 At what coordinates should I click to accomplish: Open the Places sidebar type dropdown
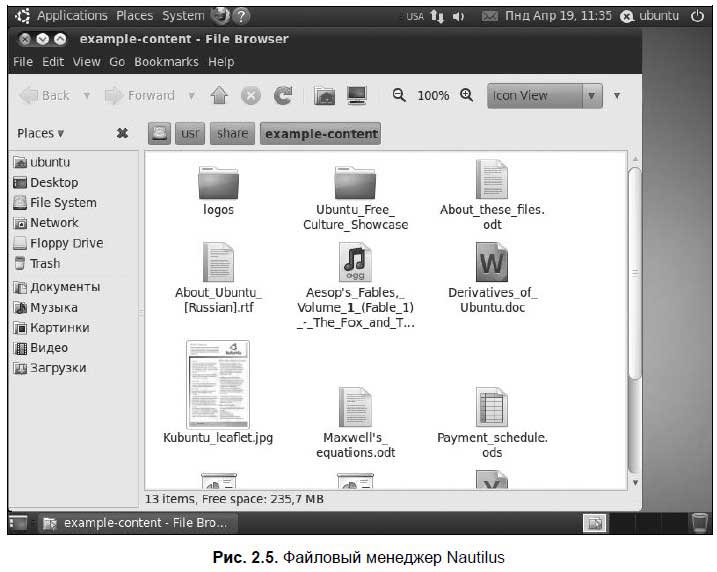(x=40, y=133)
